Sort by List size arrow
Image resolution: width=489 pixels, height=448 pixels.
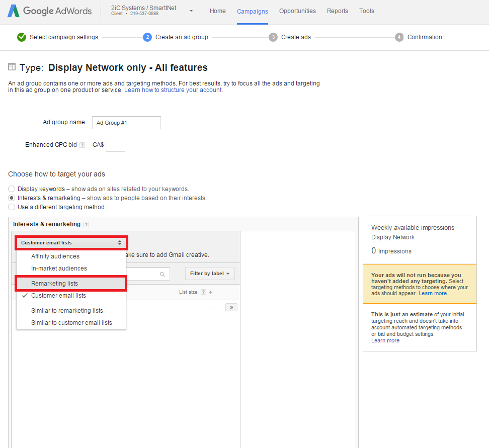[210, 292]
